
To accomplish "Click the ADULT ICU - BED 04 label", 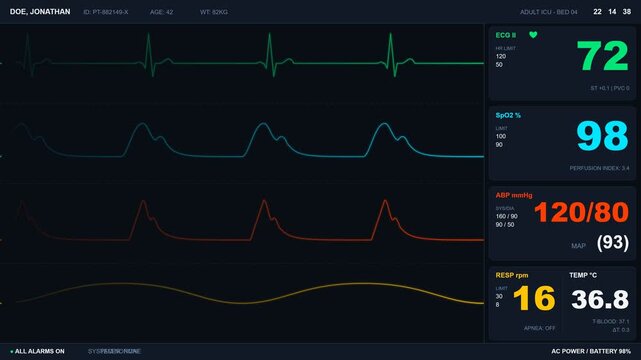I will 549,12.
